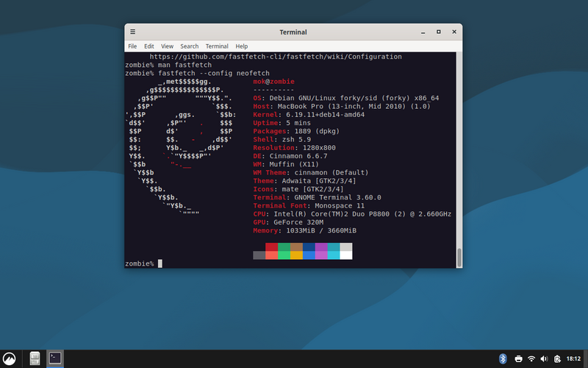Open the Wi-Fi network applet

coord(531,359)
